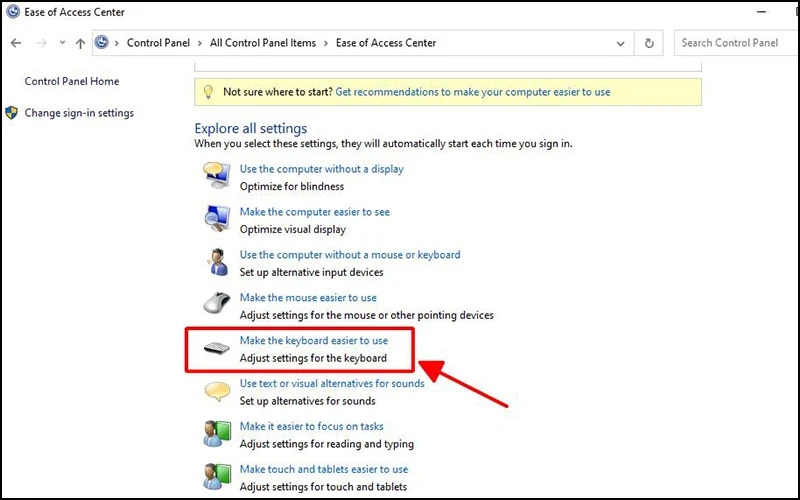
Task: Click the icon beside focus on tasks
Action: (x=217, y=433)
